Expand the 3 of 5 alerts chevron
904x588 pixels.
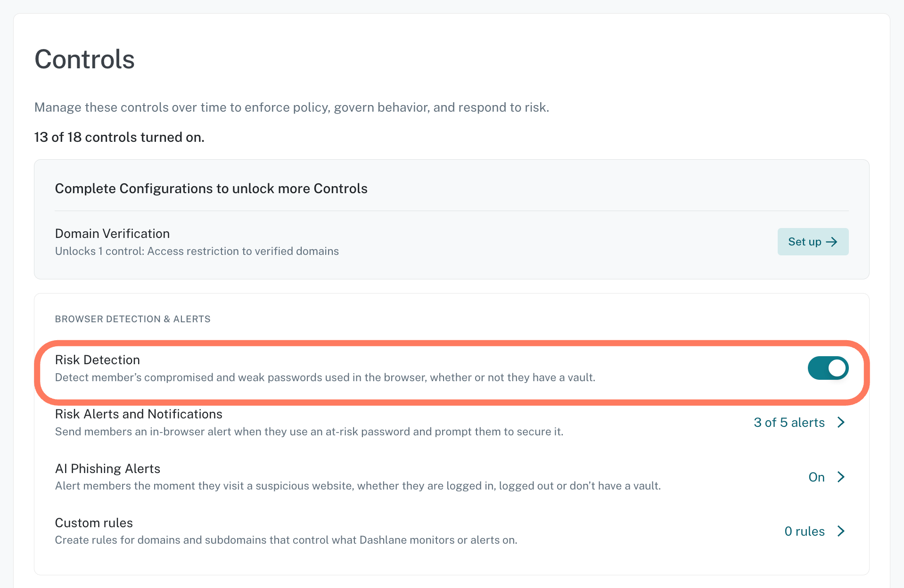click(841, 422)
